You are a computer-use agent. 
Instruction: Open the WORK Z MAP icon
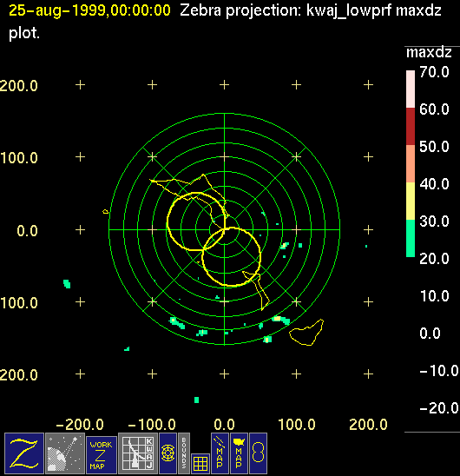click(102, 455)
